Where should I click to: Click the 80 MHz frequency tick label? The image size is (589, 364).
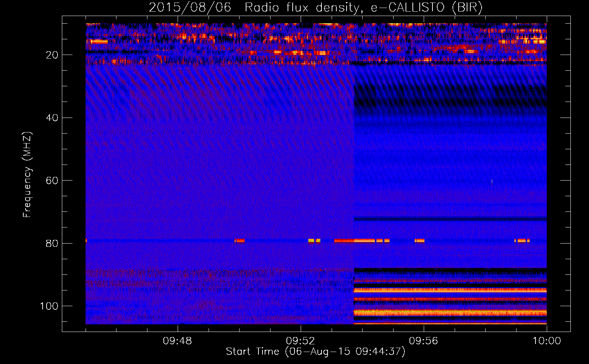click(x=52, y=243)
